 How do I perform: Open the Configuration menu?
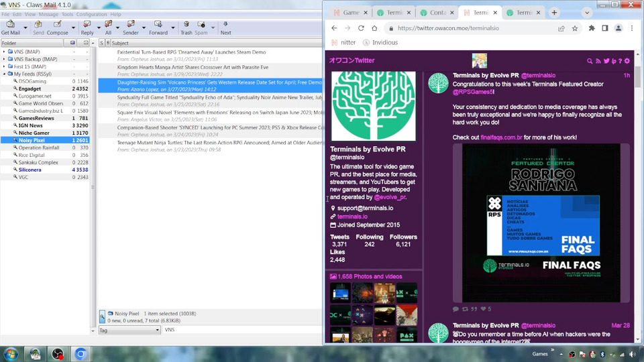(91, 14)
